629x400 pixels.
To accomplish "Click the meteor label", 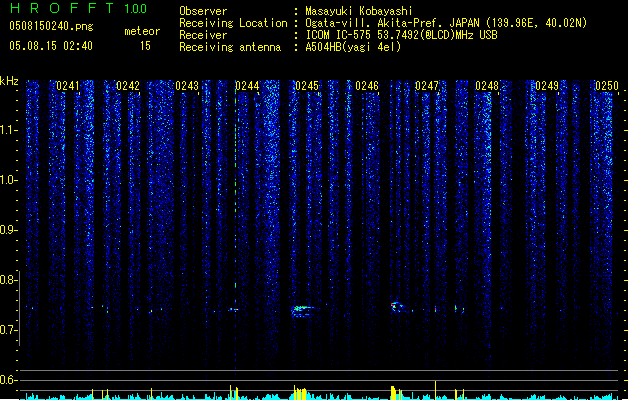I will coord(142,31).
